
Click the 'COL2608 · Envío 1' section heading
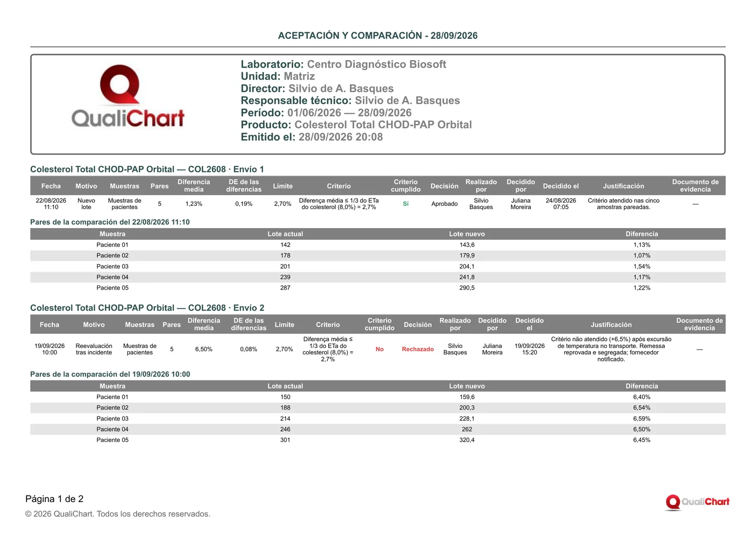tap(147, 169)
